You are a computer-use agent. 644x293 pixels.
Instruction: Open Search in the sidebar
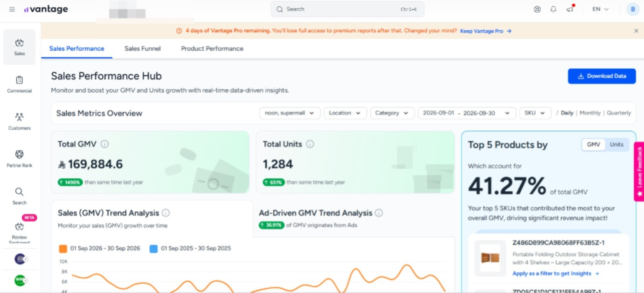click(x=19, y=196)
